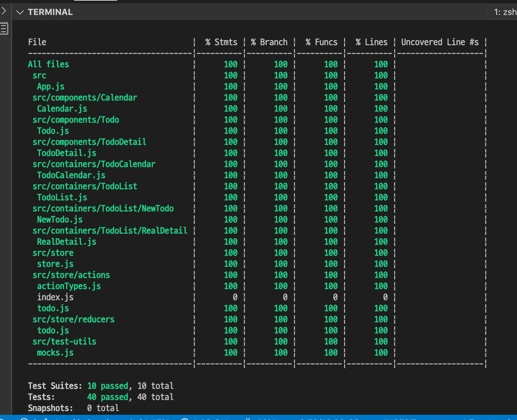The width and height of the screenshot is (517, 420).
Task: Click the 'src/test-utils' folder row
Action: click(x=64, y=341)
